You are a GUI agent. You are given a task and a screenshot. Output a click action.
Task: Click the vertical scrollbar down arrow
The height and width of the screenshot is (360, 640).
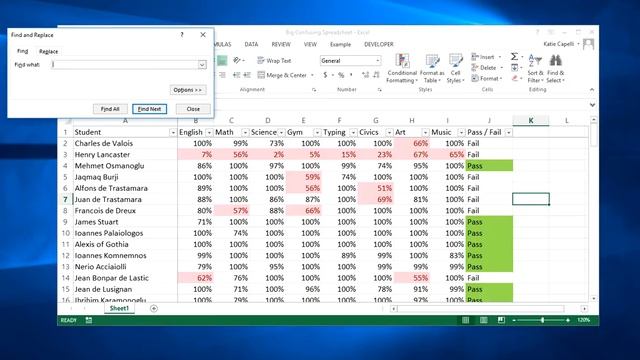tap(594, 298)
